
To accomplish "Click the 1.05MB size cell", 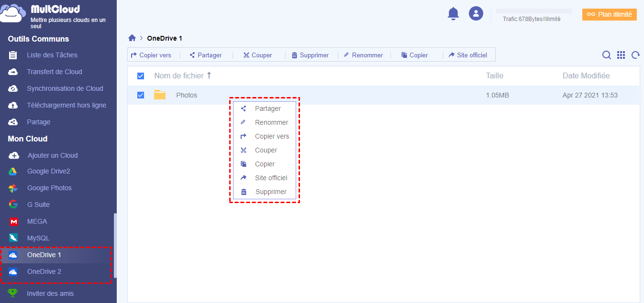I will click(498, 95).
